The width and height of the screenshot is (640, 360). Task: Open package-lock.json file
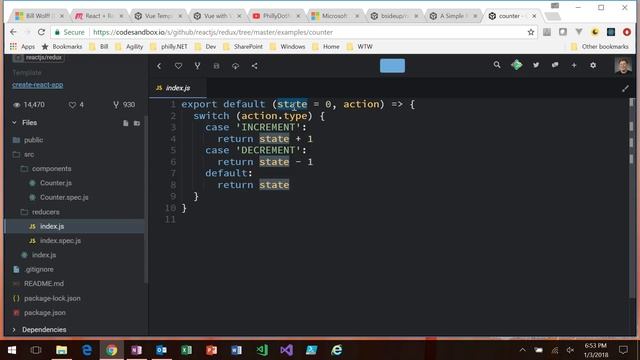click(x=52, y=298)
